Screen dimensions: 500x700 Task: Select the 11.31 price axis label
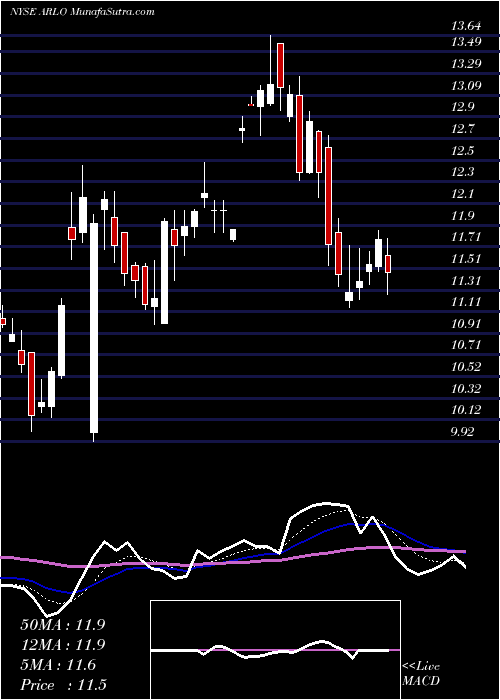click(467, 281)
